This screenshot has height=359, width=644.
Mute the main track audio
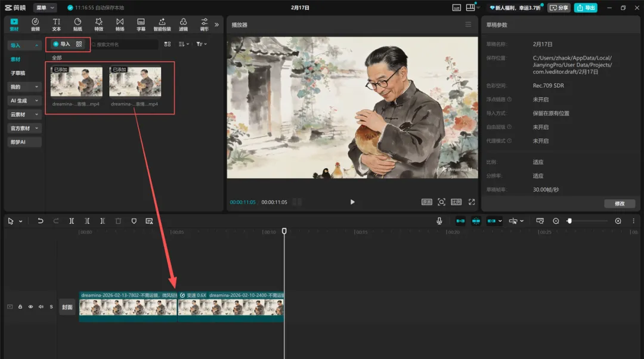pyautogui.click(x=41, y=307)
